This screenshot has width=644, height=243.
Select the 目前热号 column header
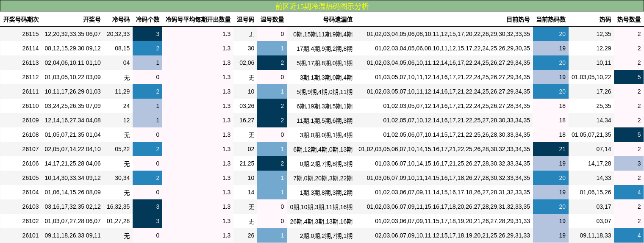tap(518, 19)
